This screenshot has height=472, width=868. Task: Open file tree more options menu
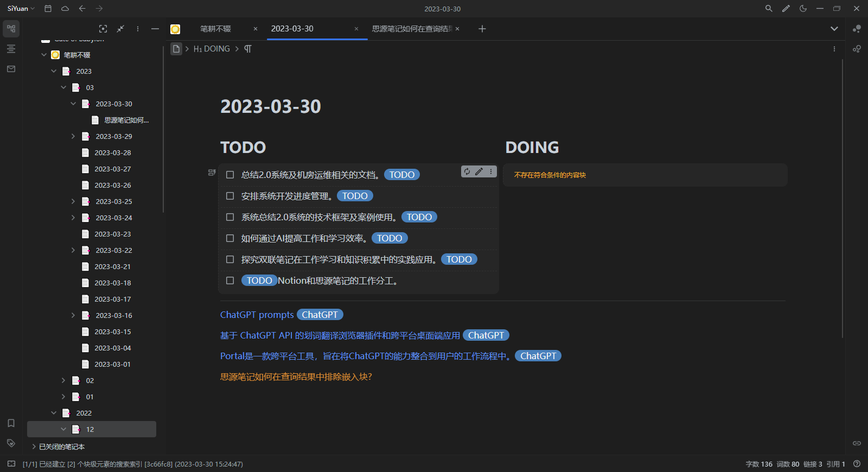[138, 29]
